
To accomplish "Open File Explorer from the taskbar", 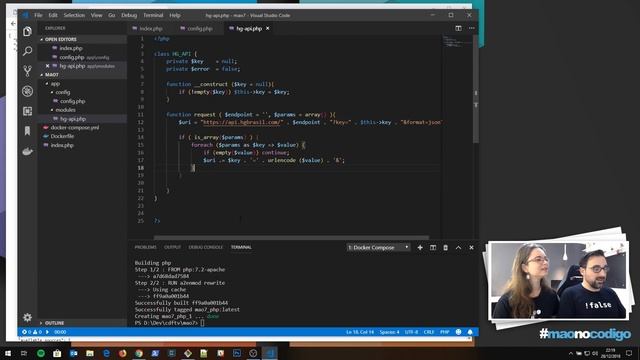I will tap(90, 353).
